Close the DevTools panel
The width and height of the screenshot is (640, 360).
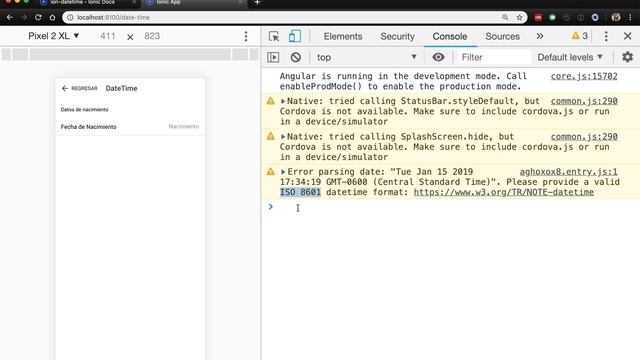pos(628,36)
